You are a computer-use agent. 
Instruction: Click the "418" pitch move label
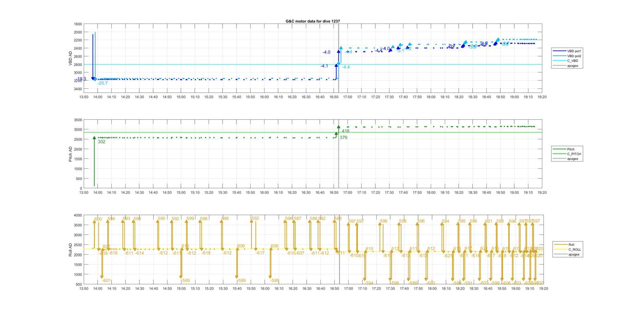tap(345, 131)
